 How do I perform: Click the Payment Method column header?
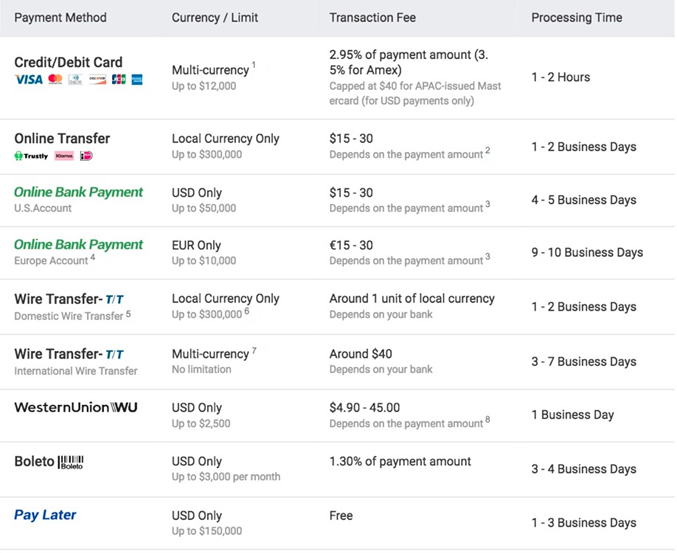[x=60, y=18]
